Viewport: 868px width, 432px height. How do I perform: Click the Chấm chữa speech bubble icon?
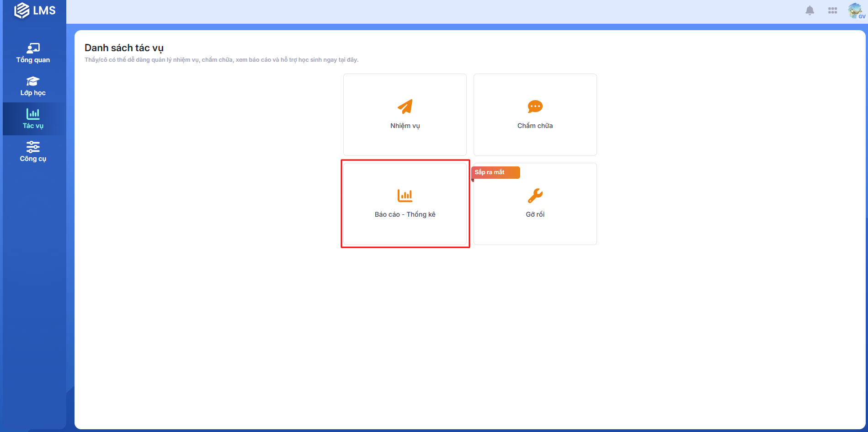535,107
